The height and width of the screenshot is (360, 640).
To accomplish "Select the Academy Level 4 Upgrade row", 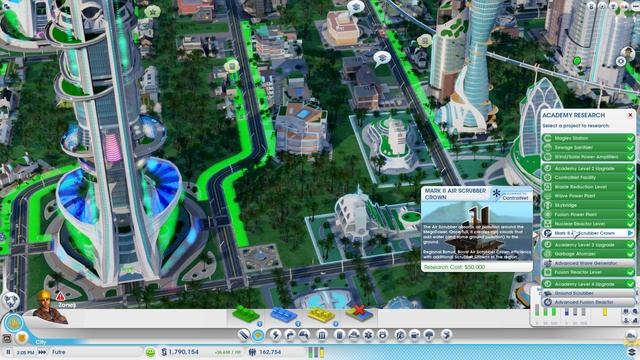I will [x=588, y=284].
